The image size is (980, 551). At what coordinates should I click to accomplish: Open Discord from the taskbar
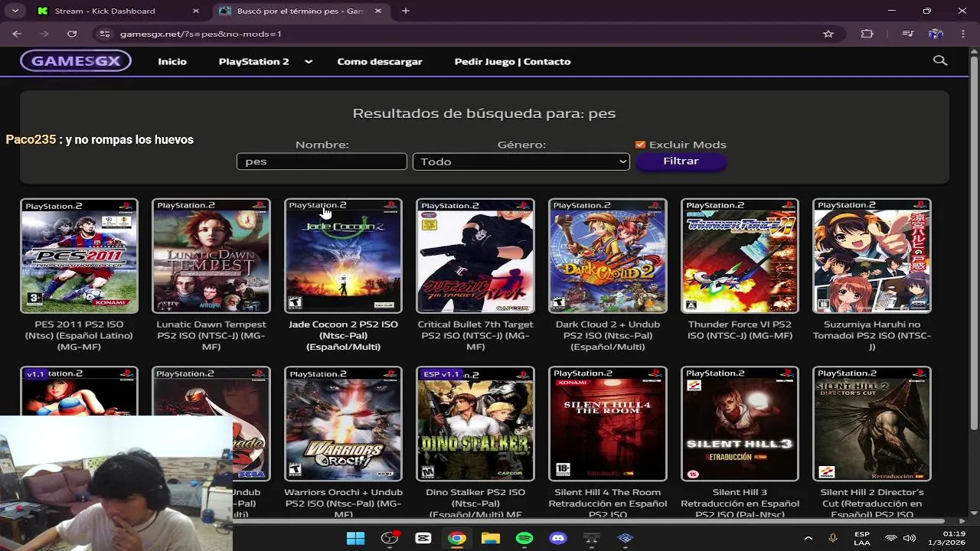[558, 539]
